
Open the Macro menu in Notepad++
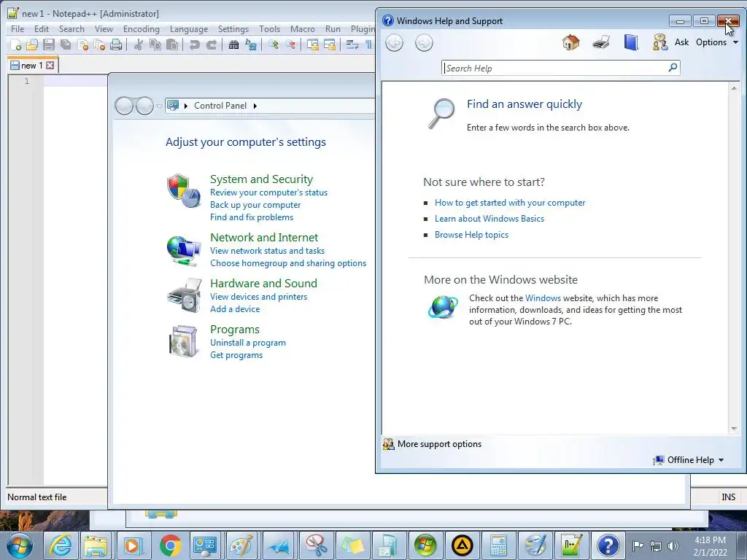[x=303, y=29]
